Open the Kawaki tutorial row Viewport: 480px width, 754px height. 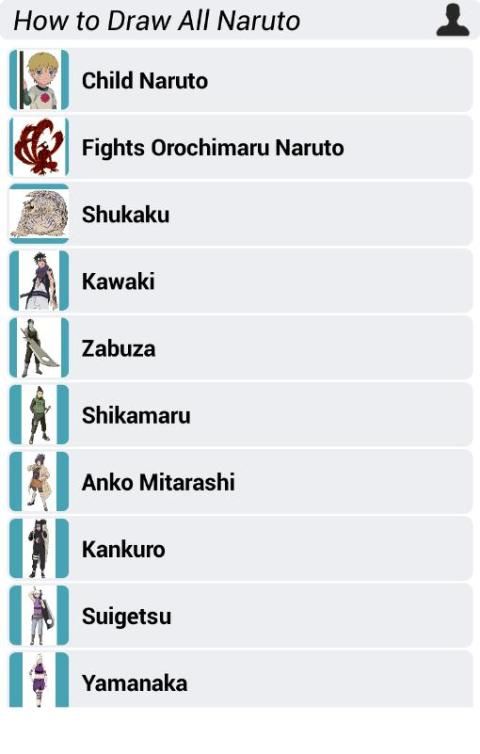240,281
